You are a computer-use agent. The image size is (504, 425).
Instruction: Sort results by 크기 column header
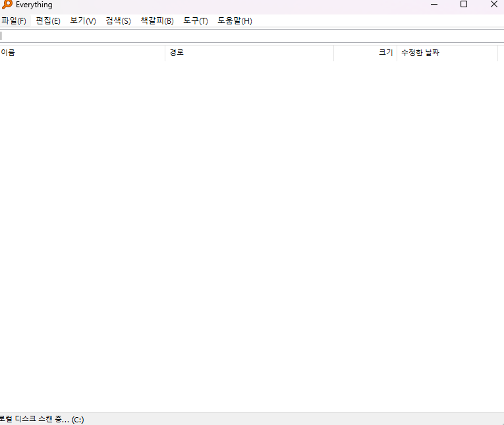[366, 53]
